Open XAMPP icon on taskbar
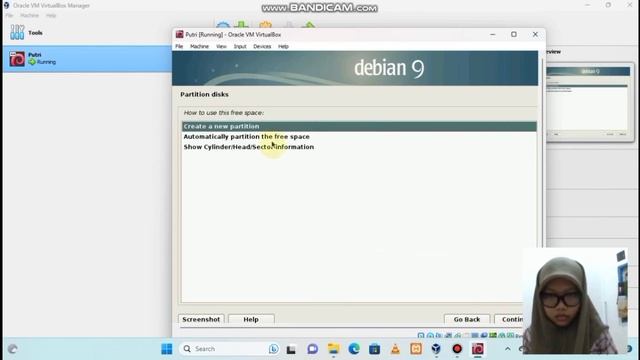 point(416,349)
